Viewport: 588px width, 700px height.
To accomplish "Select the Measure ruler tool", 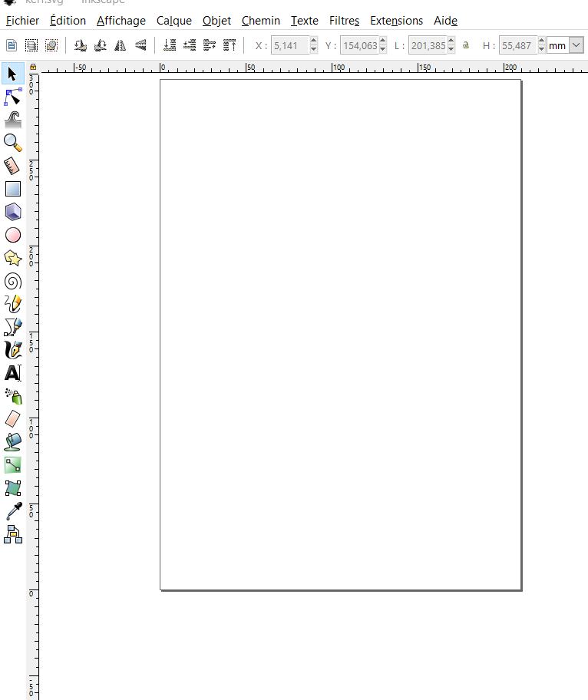I will 12,166.
